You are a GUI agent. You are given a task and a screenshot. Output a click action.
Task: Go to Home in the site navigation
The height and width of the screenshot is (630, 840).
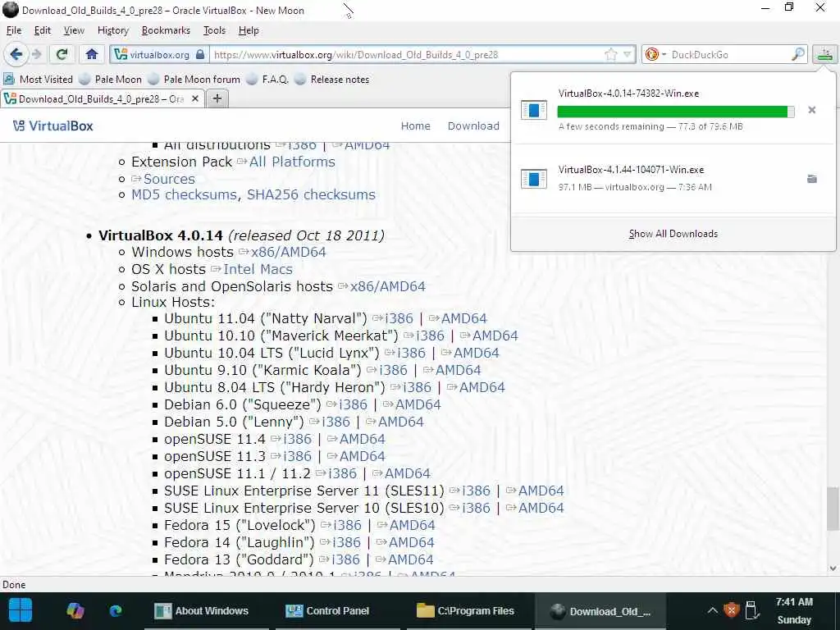pyautogui.click(x=416, y=126)
